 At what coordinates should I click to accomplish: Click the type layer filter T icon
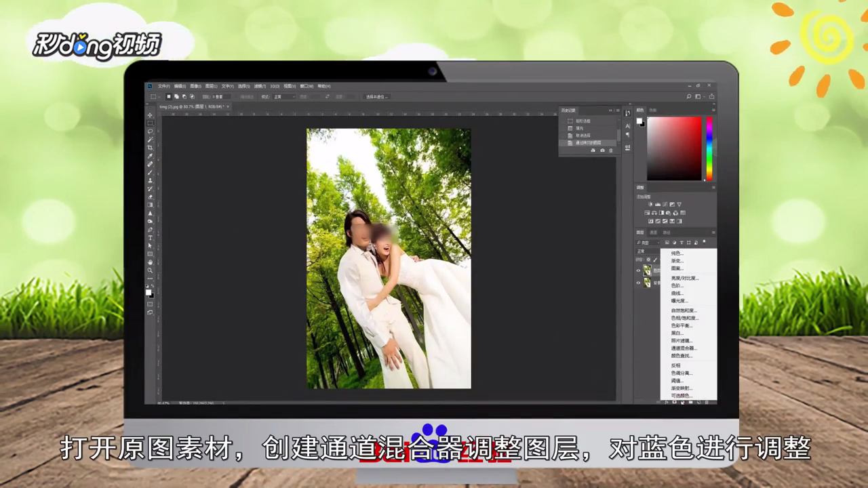click(x=682, y=243)
